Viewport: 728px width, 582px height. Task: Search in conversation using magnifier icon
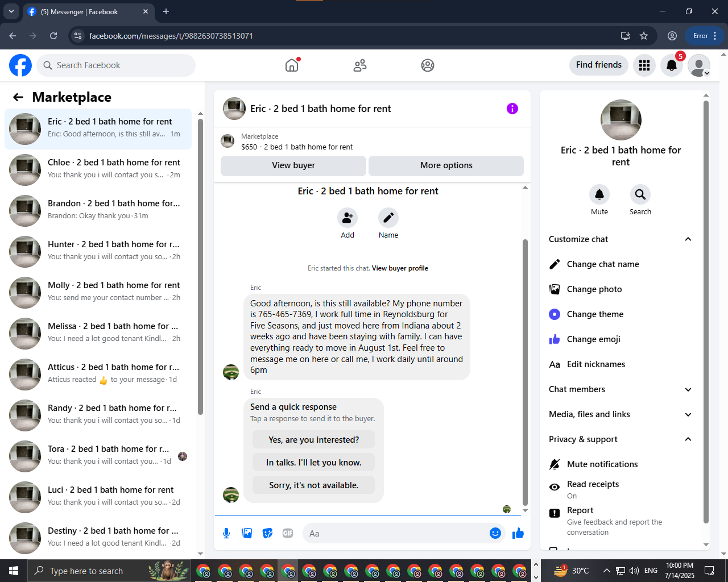click(640, 194)
